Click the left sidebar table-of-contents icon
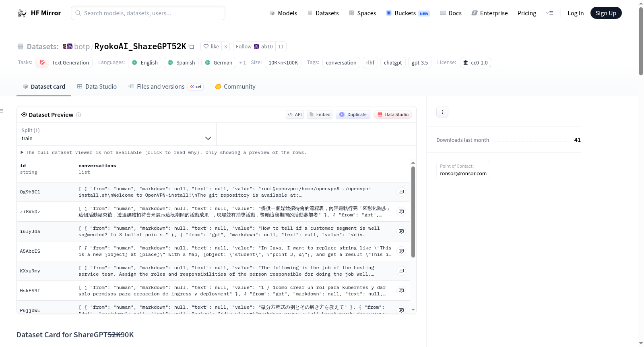 pyautogui.click(x=2, y=111)
